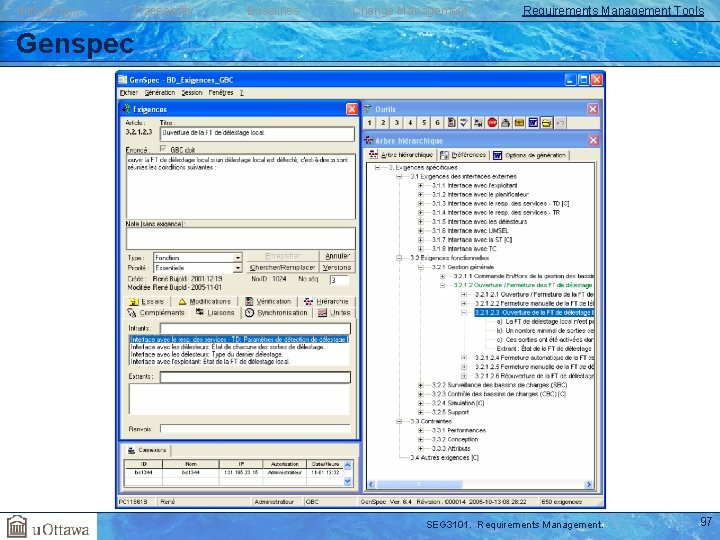
Task: Open the ? help menu
Action: [242, 92]
